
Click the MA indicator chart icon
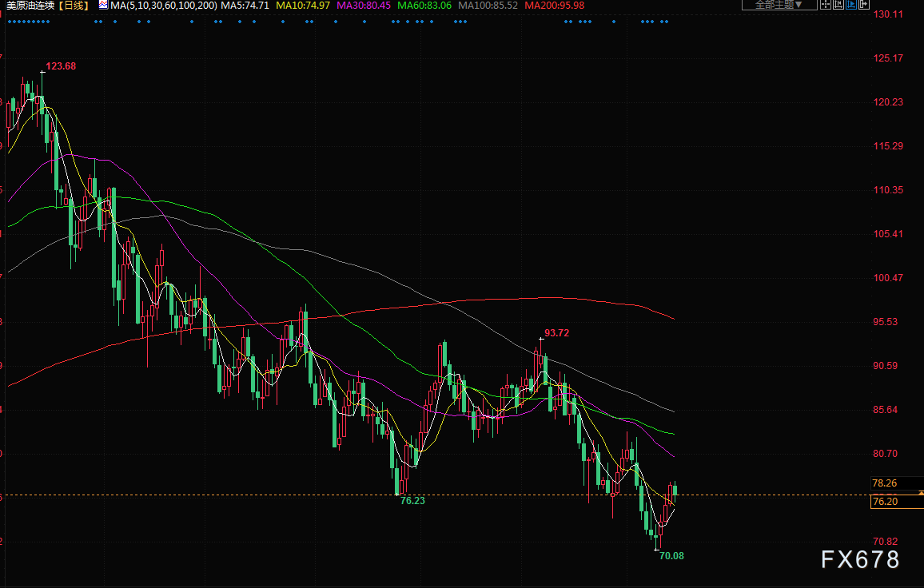[104, 5]
